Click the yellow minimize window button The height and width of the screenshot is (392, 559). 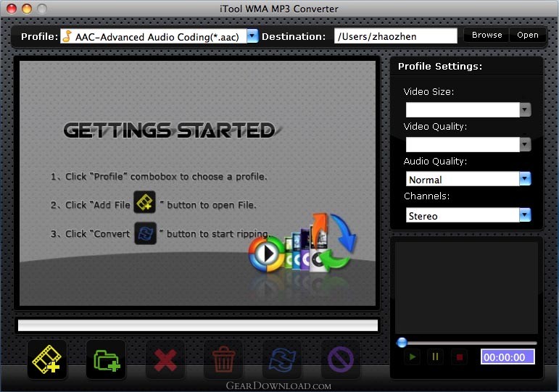27,9
